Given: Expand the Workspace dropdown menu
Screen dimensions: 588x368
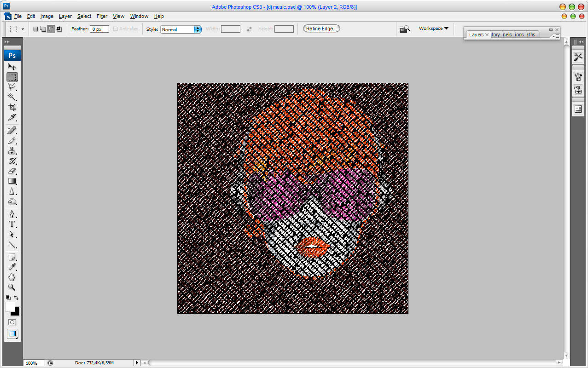Looking at the screenshot, I should click(x=433, y=29).
